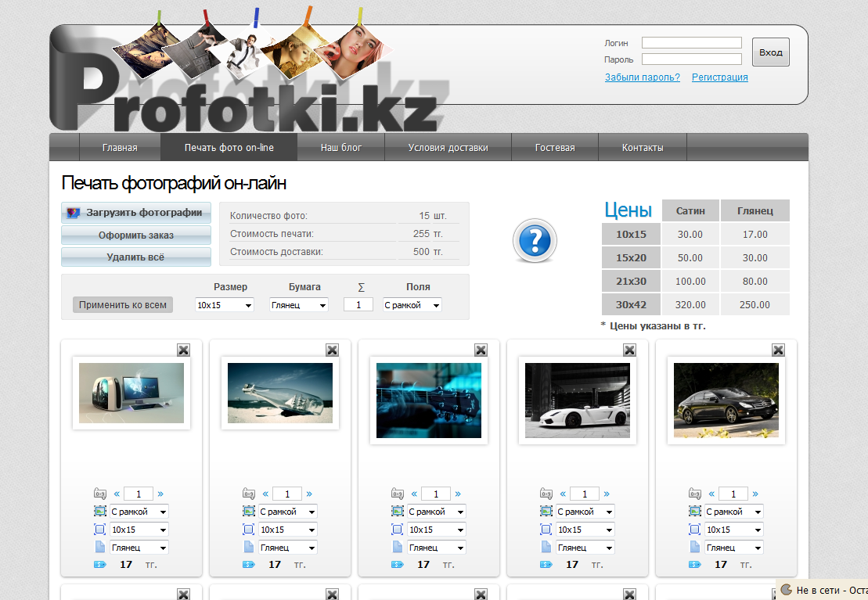Remove the guitar photo with its X icon
This screenshot has width=868, height=600.
(x=481, y=350)
